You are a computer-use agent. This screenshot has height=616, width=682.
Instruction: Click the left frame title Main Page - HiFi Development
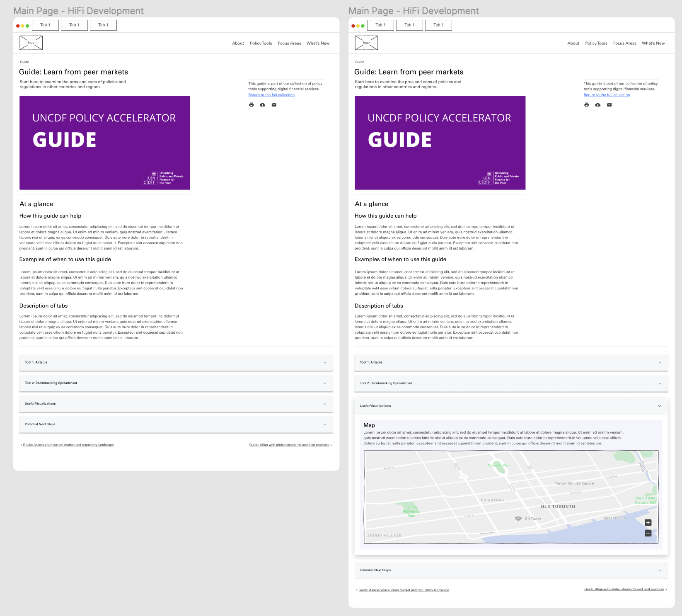[79, 11]
